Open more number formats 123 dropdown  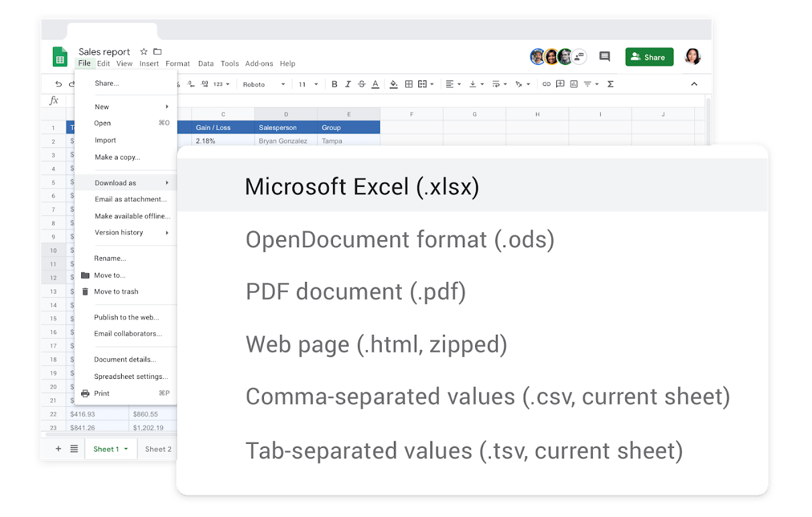pyautogui.click(x=222, y=85)
